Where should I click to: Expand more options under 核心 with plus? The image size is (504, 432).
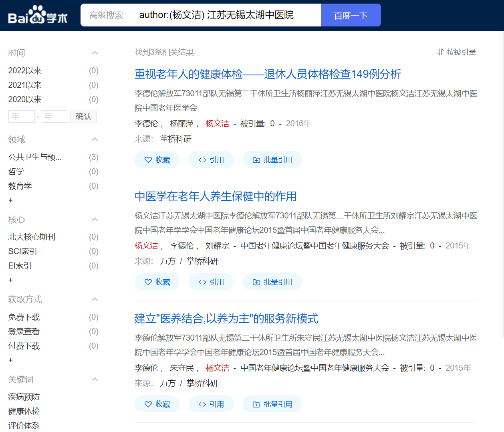pos(10,280)
